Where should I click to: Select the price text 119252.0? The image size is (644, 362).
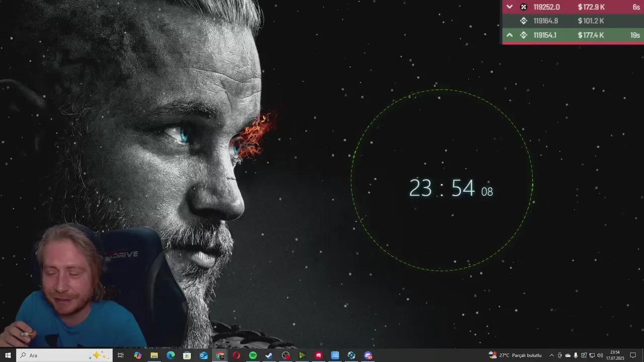pos(546,7)
